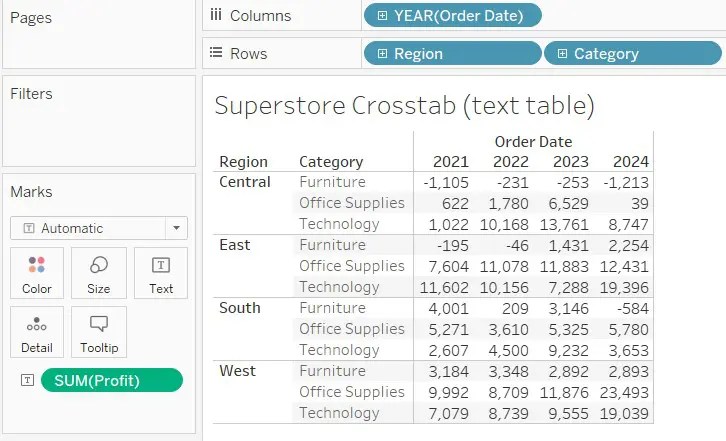Select the SUM(Profit) green pill
The height and width of the screenshot is (441, 726).
112,380
